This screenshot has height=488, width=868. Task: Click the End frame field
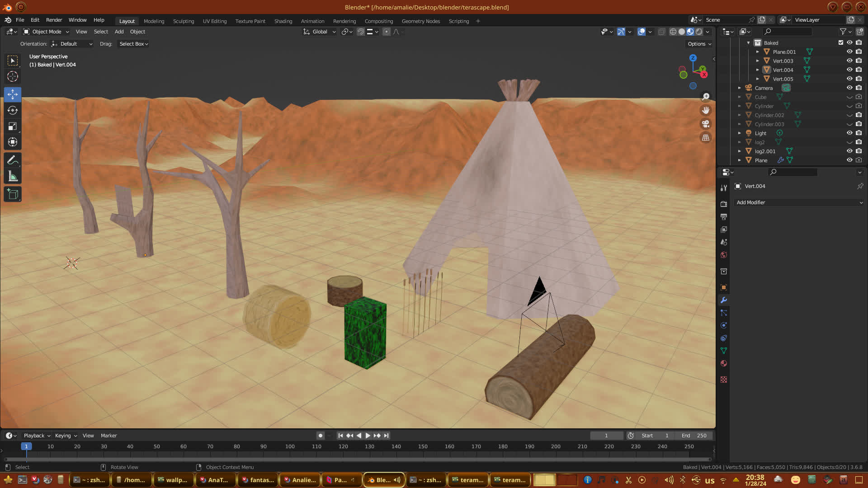694,436
